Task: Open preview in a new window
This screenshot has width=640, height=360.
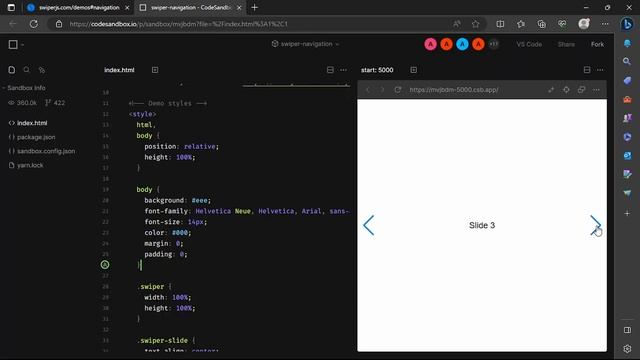Action: [581, 89]
